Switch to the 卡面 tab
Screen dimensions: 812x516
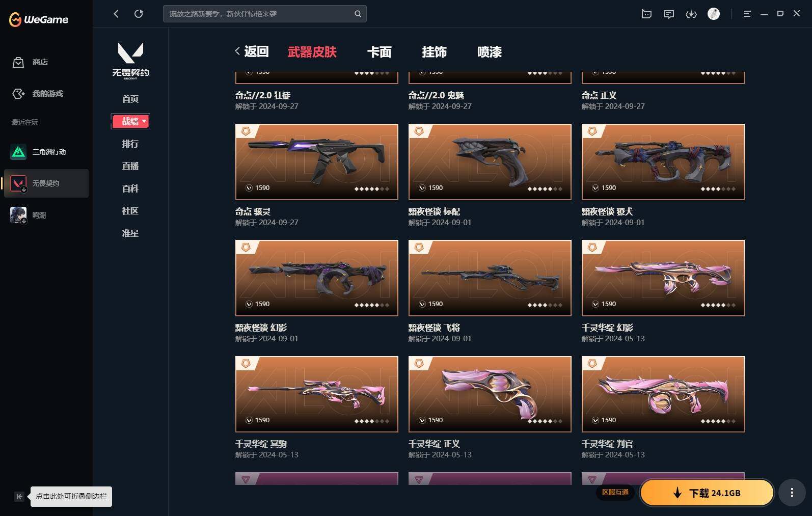coord(380,52)
